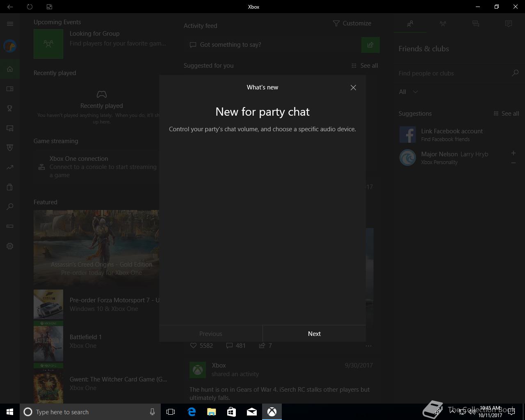This screenshot has height=420, width=525.
Task: Click Got something to say field
Action: (x=272, y=45)
